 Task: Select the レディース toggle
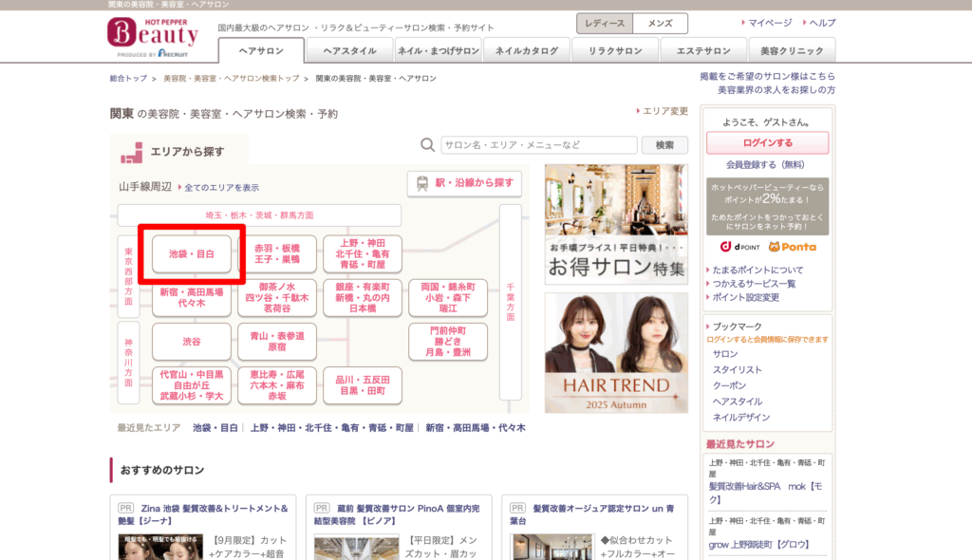pos(605,24)
